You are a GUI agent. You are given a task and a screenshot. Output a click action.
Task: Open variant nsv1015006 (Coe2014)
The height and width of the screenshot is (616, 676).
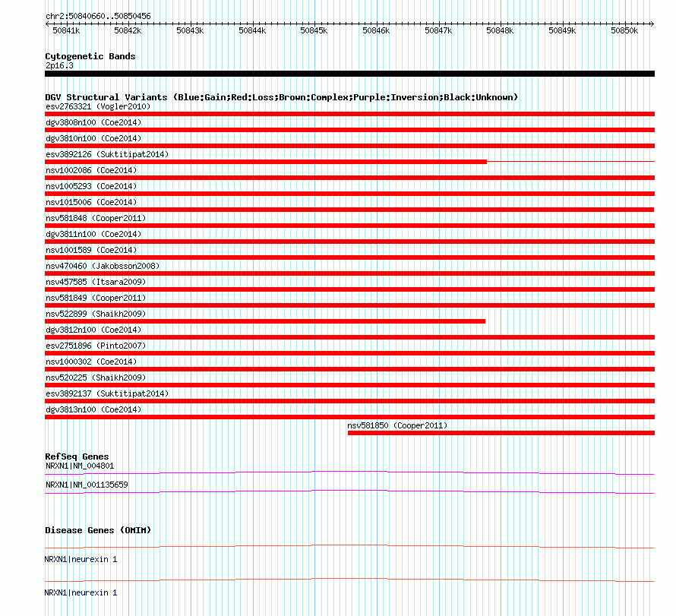[91, 203]
